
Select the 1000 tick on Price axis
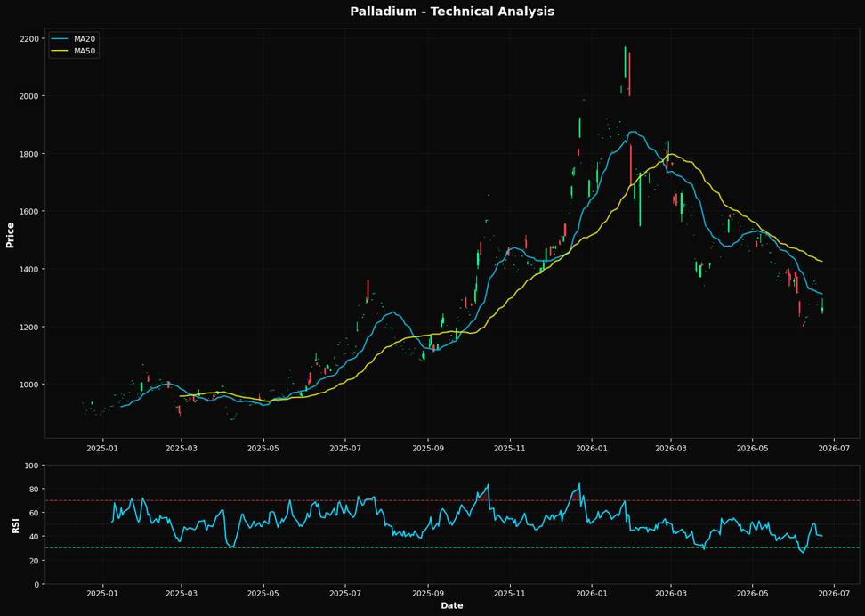(30, 385)
